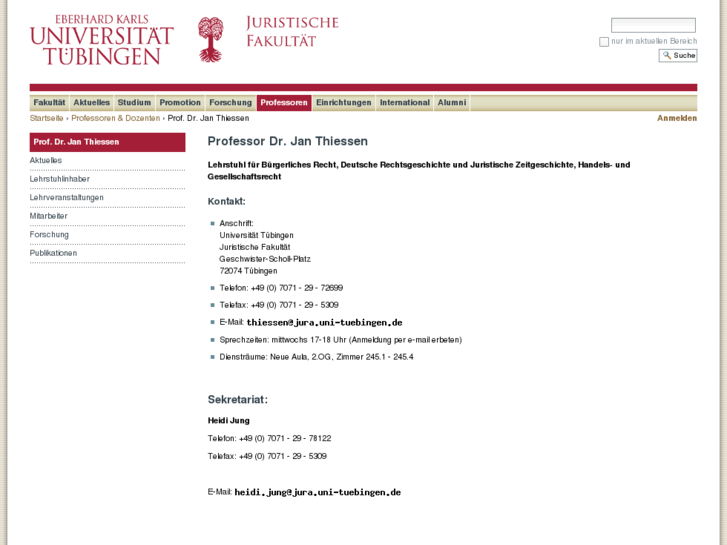Click the Universität Tübingen logo
The width and height of the screenshot is (727, 545).
102,40
